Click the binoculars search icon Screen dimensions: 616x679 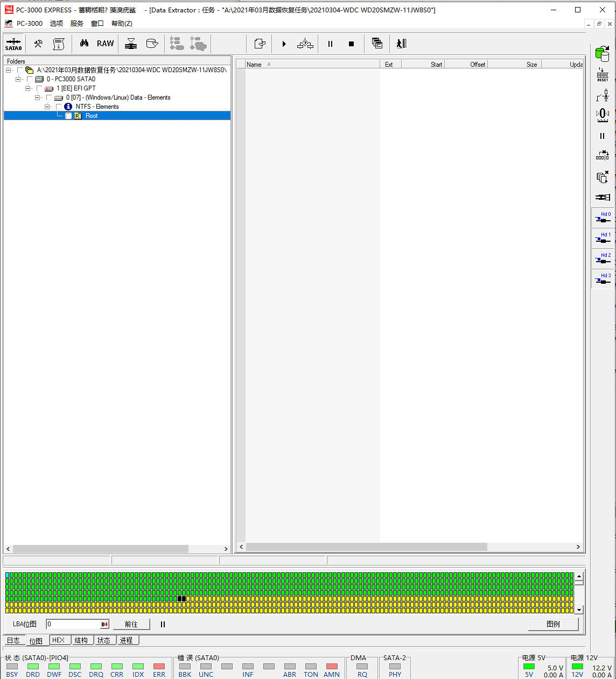point(84,44)
